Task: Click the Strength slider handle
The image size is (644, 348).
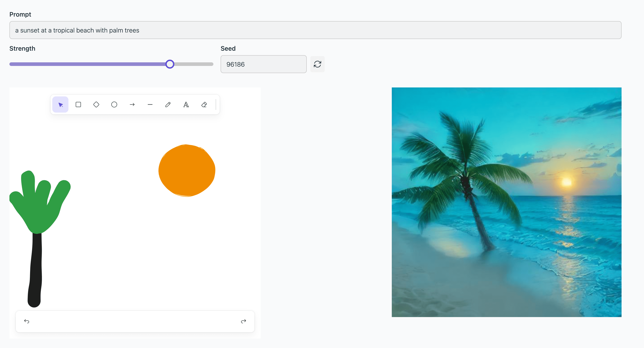Action: (x=170, y=64)
